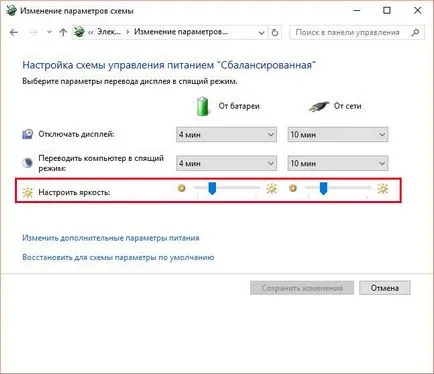Click the sleep mode moon icon
This screenshot has height=374, width=434.
pyautogui.click(x=27, y=163)
